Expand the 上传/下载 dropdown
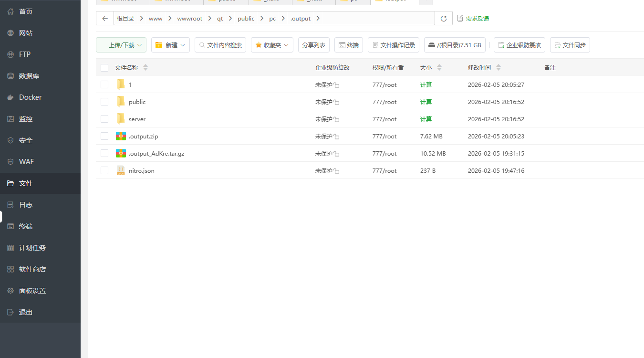Image resolution: width=644 pixels, height=358 pixels. [x=121, y=45]
